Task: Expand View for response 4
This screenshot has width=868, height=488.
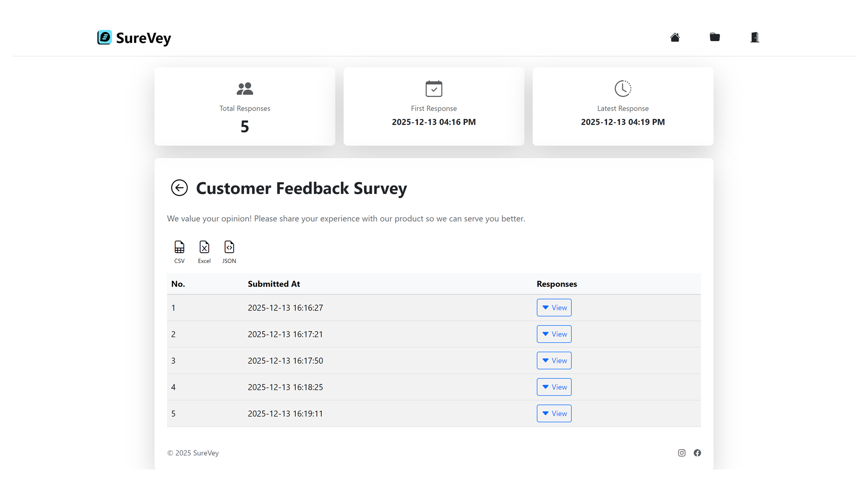Action: pos(554,387)
